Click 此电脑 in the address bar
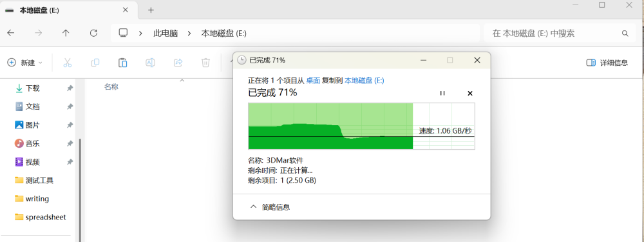The width and height of the screenshot is (644, 242). (x=166, y=34)
